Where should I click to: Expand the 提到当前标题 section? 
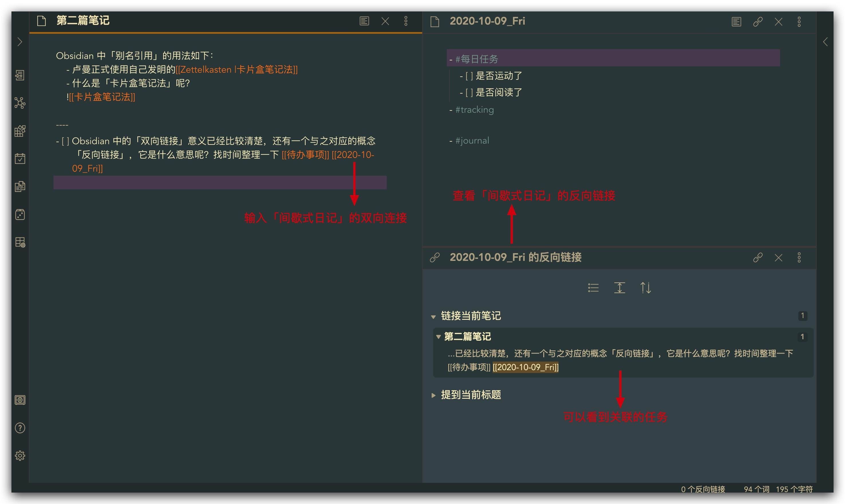(434, 395)
